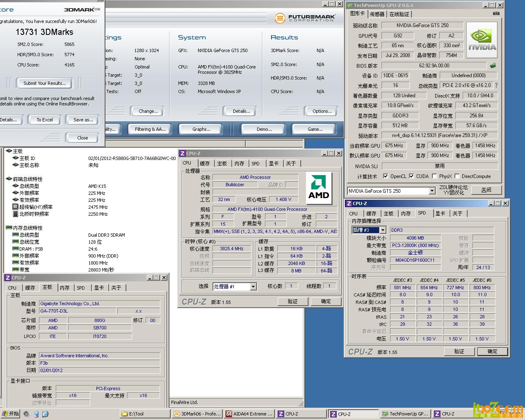Image resolution: width=525 pixels, height=420 pixels.
Task: Open the 处理器 #1 selection dropdown
Action: [x=253, y=287]
